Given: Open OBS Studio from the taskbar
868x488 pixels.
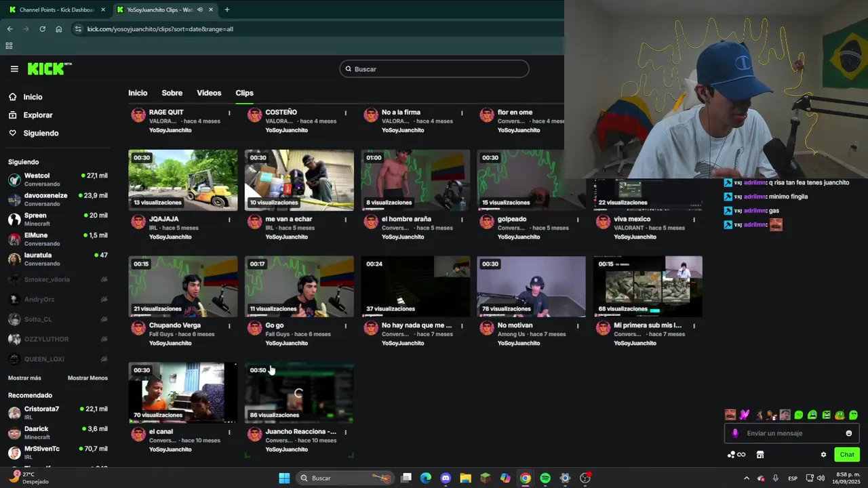Looking at the screenshot, I should tap(585, 478).
